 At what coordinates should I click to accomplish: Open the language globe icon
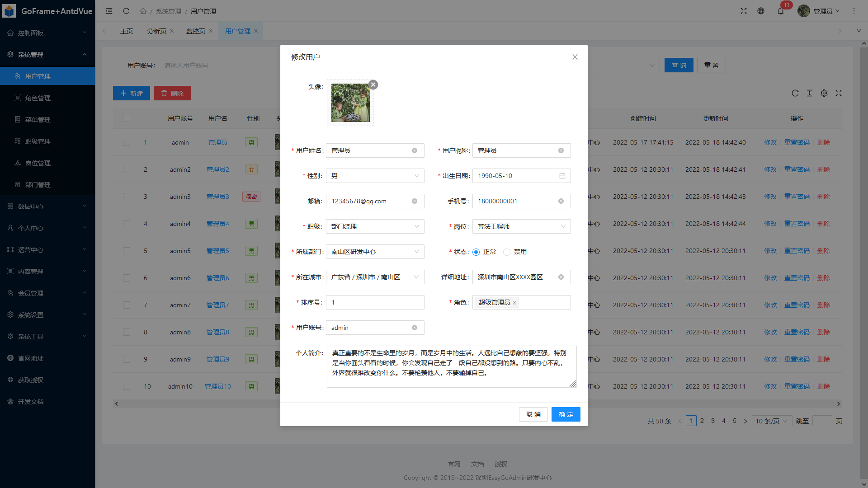761,11
